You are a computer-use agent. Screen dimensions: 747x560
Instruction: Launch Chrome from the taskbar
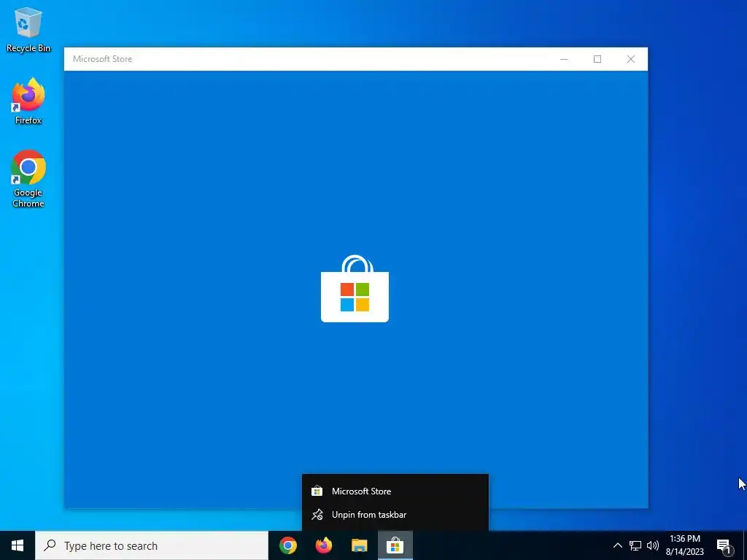click(288, 545)
